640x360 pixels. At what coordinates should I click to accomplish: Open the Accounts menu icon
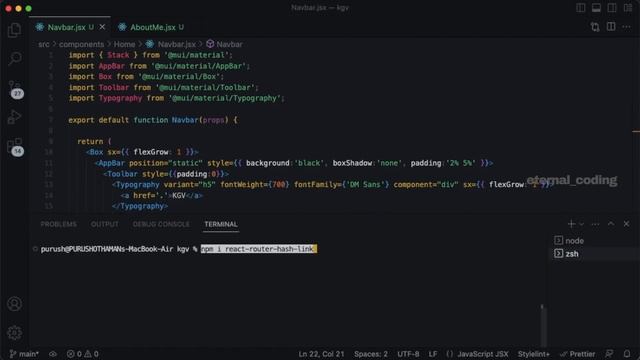coord(15,304)
